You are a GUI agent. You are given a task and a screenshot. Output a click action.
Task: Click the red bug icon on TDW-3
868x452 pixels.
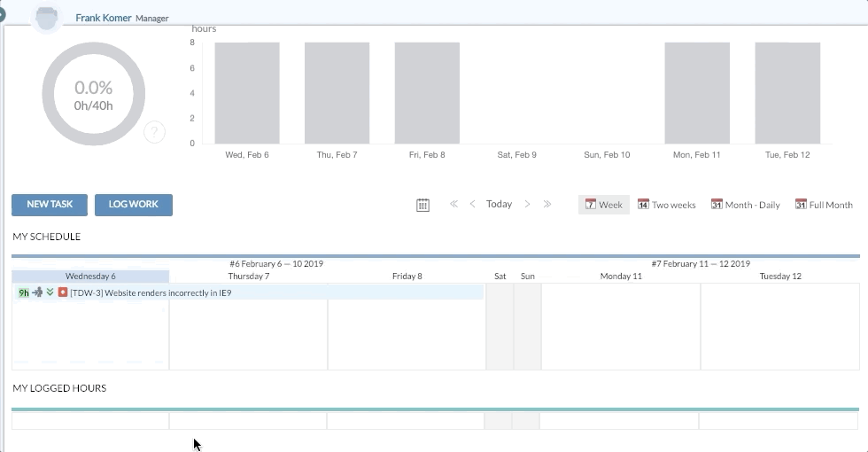[x=63, y=292]
